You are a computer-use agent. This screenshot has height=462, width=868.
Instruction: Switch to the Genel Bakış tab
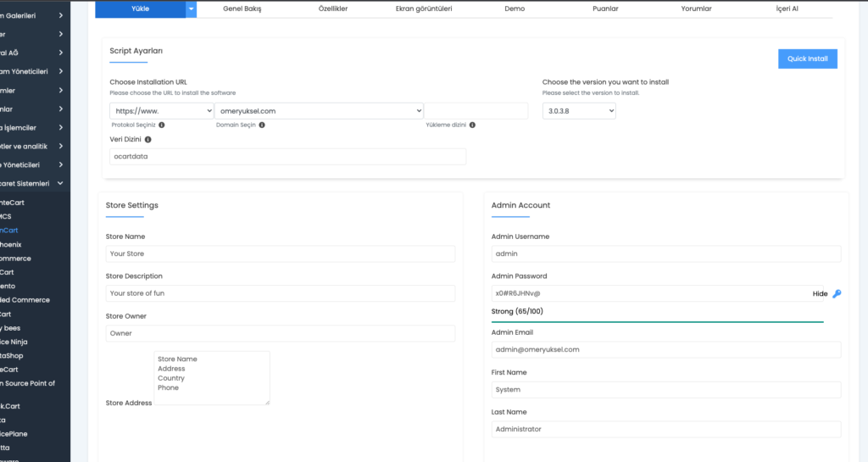tap(242, 8)
